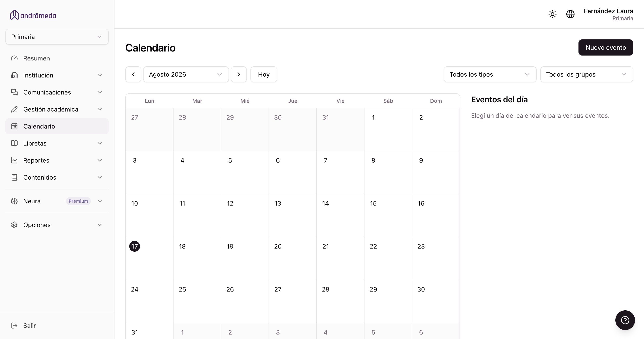644x339 pixels.
Task: Select day 25 in the calendar
Action: pyautogui.click(x=197, y=302)
